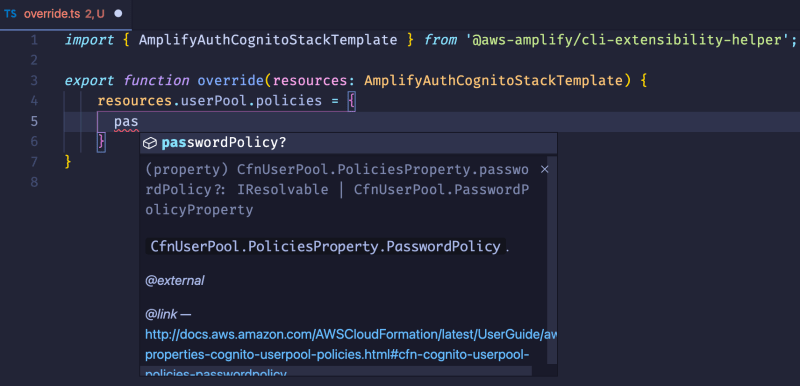Click the property cube icon beside passwordPolicy
The image size is (800, 386).
tap(149, 144)
